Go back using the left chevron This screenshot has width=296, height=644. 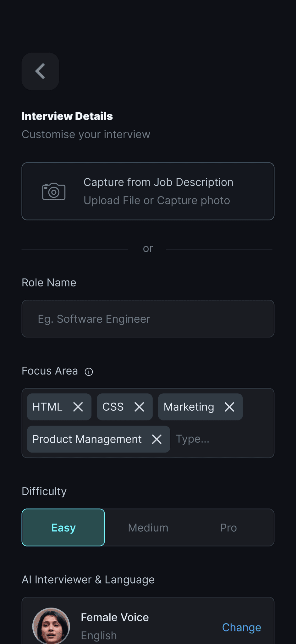(x=40, y=71)
